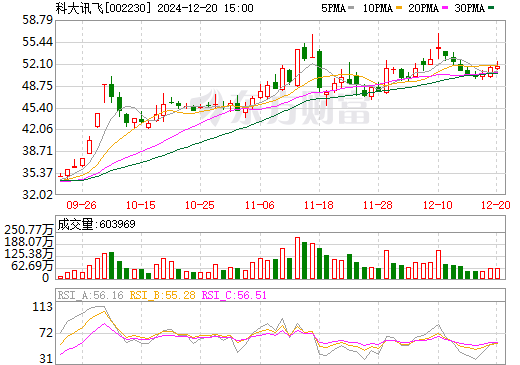Image resolution: width=520 pixels, height=365 pixels.
Task: Click the RSI_C:56.51 indicator label
Action: 234,295
